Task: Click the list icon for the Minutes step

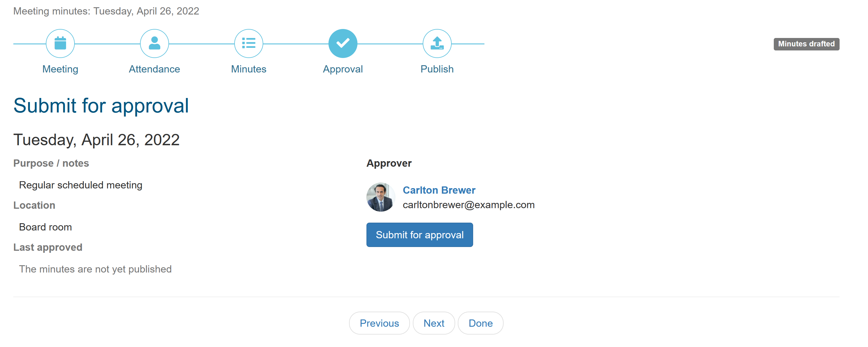Action: (x=249, y=43)
